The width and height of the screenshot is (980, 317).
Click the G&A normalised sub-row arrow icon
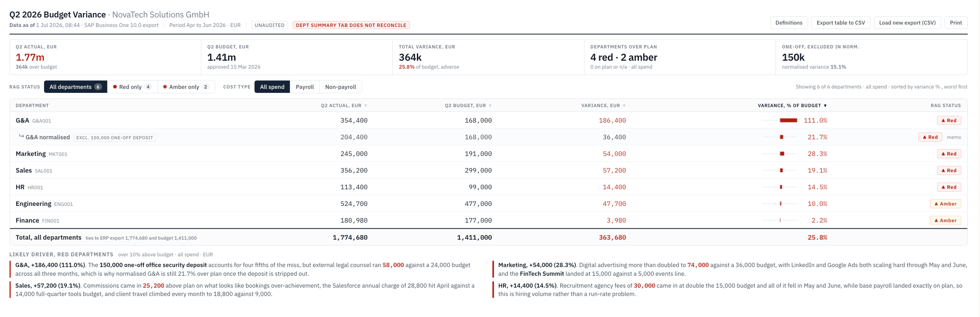[21, 136]
